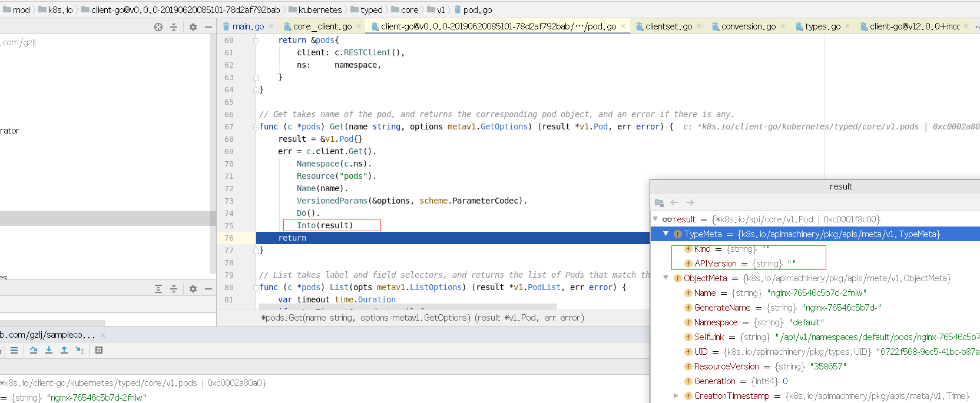980x403 pixels.
Task: Click set-as-top icon in result popup toolbar
Action: click(x=659, y=202)
